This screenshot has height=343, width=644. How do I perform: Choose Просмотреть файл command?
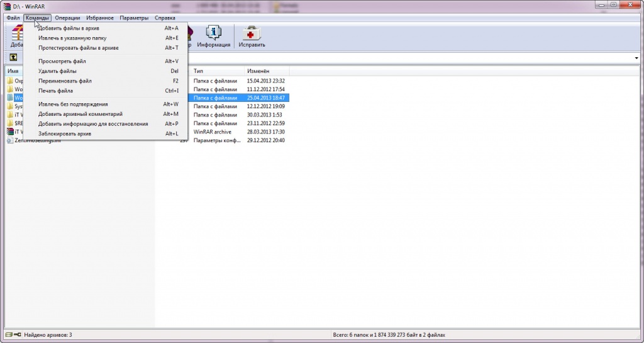pyautogui.click(x=106, y=61)
